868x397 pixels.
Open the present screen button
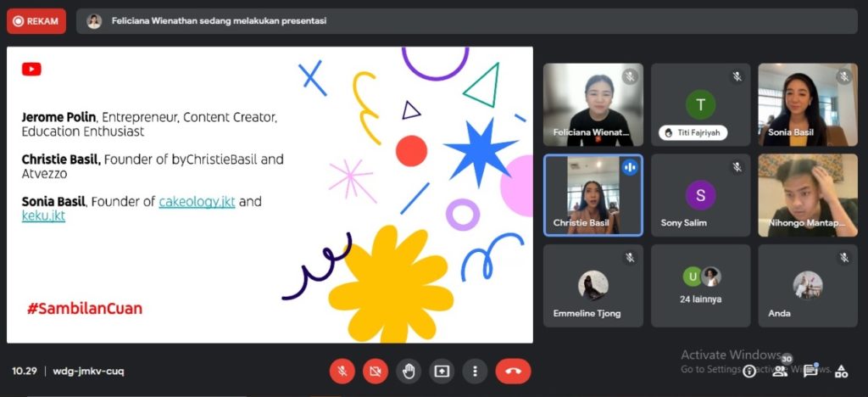[x=441, y=372]
